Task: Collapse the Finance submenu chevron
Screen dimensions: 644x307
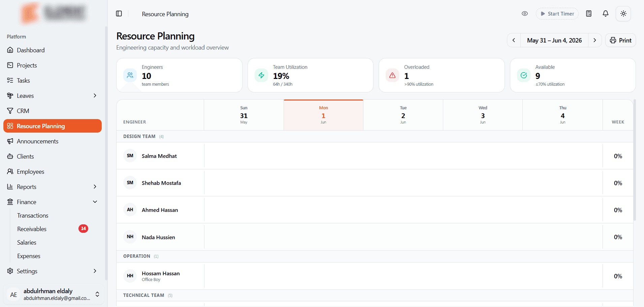Action: point(95,202)
